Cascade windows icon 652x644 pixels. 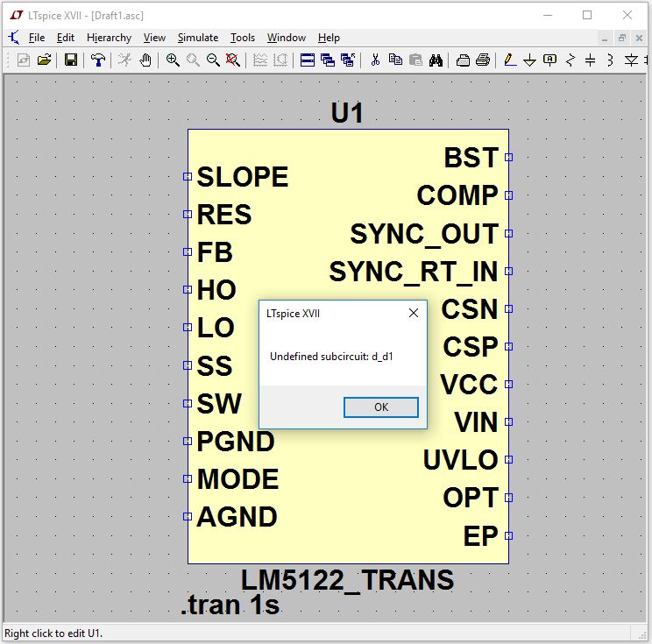tap(328, 60)
